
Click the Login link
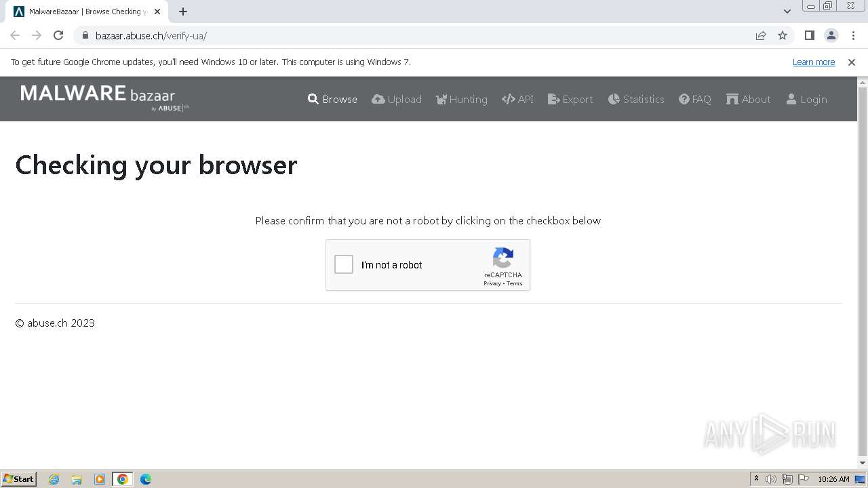[806, 99]
